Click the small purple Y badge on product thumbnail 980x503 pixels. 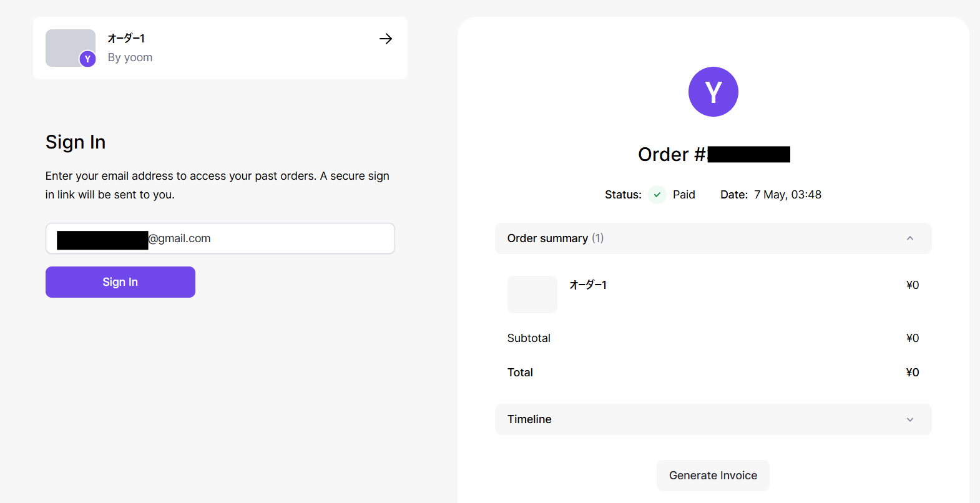coord(87,59)
